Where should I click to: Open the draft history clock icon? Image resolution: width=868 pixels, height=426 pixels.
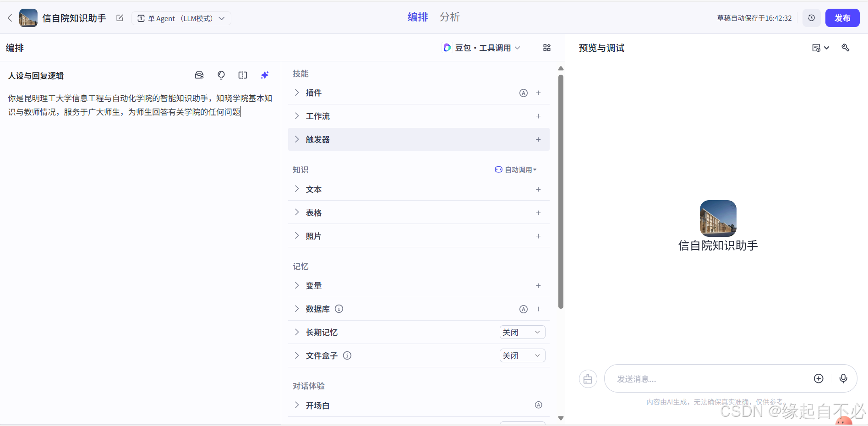[812, 18]
